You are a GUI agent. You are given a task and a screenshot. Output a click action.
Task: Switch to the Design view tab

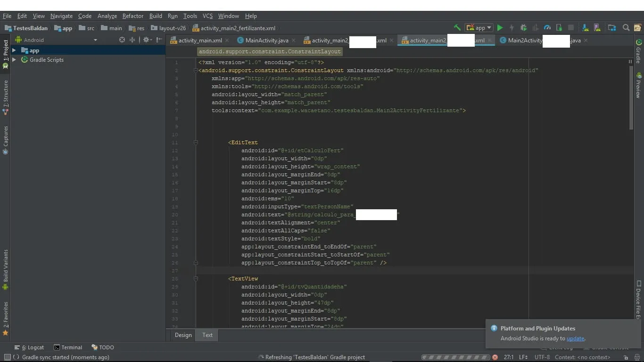(x=183, y=335)
